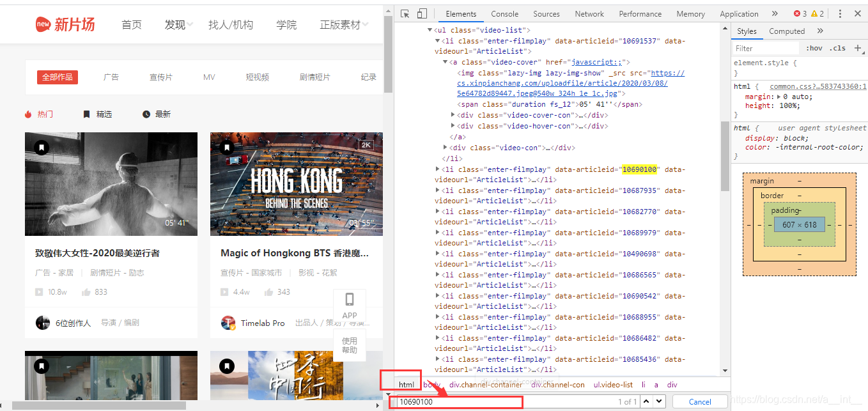Click the Cancel button in the search bar
This screenshot has height=411, width=868.
(700, 401)
